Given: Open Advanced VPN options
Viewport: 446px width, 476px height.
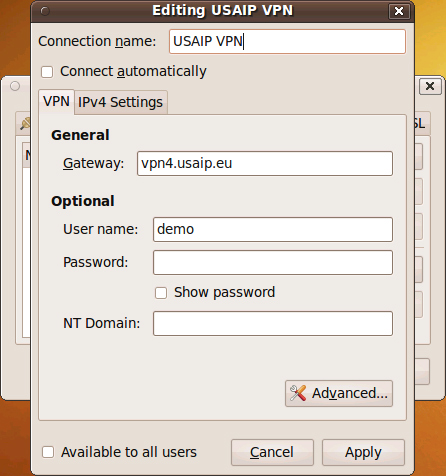Looking at the screenshot, I should click(339, 393).
